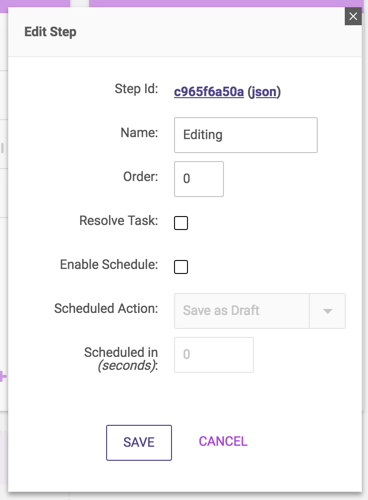Open the json link beside Step Id
This screenshot has height=500, width=368.
(263, 92)
